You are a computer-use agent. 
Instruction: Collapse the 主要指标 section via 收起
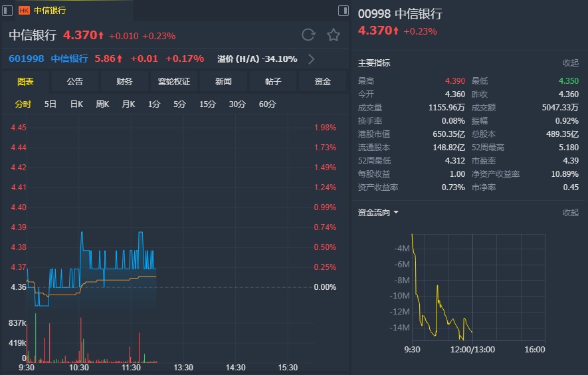[570, 63]
